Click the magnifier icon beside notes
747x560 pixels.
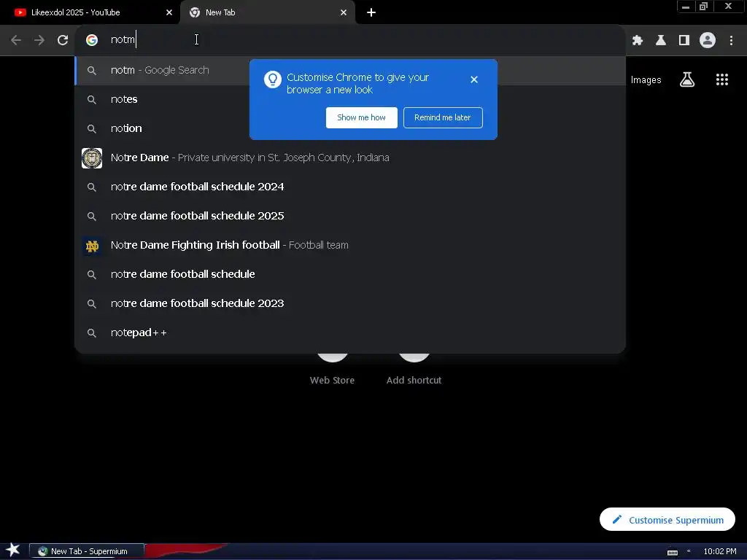coord(92,99)
